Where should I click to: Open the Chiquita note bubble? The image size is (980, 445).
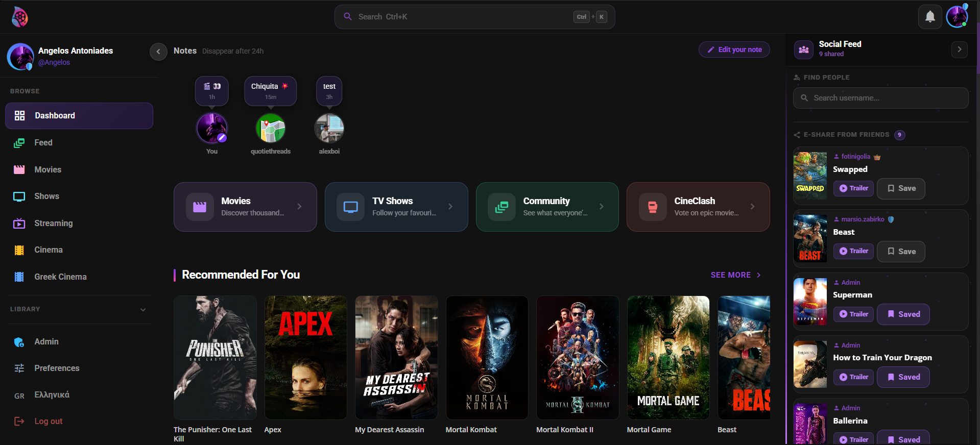point(271,91)
